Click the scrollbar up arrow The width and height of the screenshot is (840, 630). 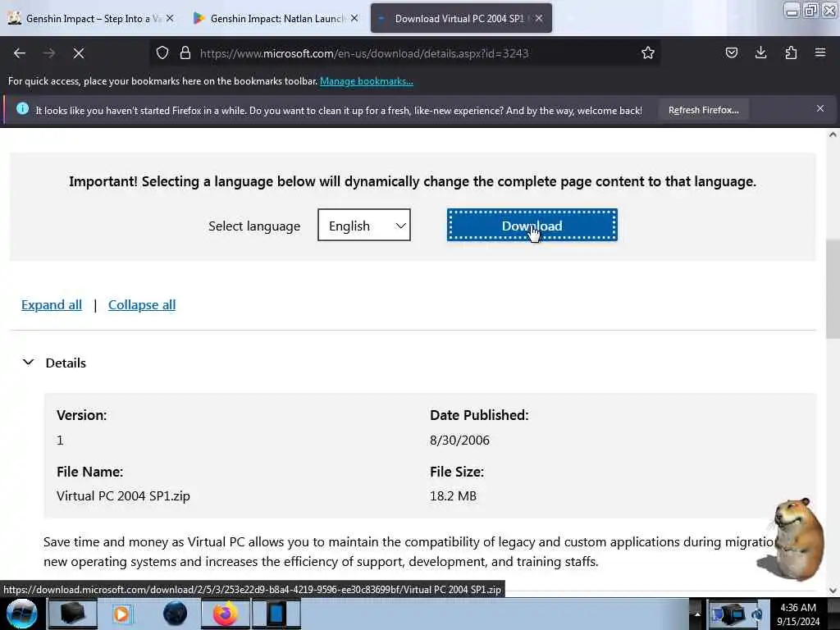832,135
